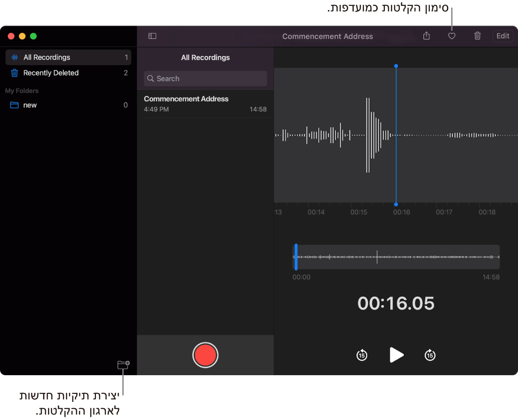Close the window with red button
Image resolution: width=518 pixels, height=420 pixels.
11,36
